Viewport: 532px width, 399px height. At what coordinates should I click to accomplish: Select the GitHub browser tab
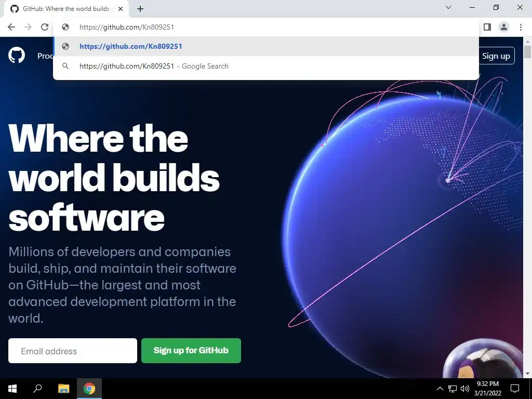tap(66, 9)
